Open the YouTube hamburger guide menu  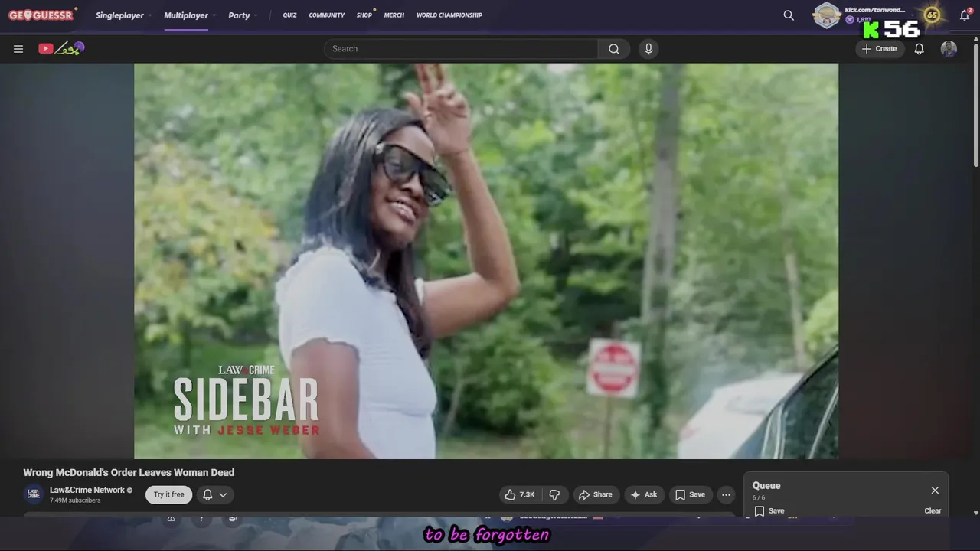pyautogui.click(x=18, y=49)
